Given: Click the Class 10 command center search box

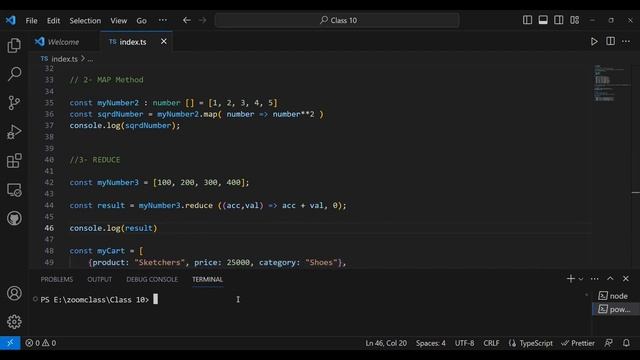Looking at the screenshot, I should 337,20.
